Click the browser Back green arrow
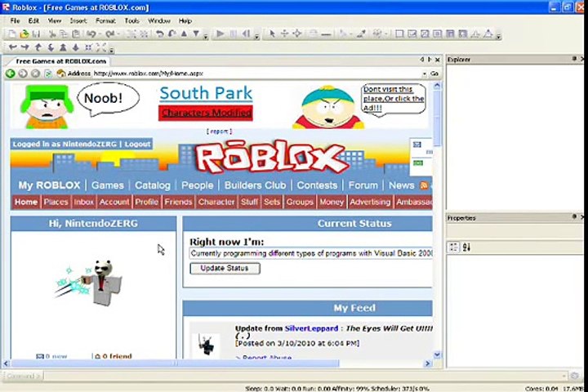The height and width of the screenshot is (392, 588). pos(10,73)
